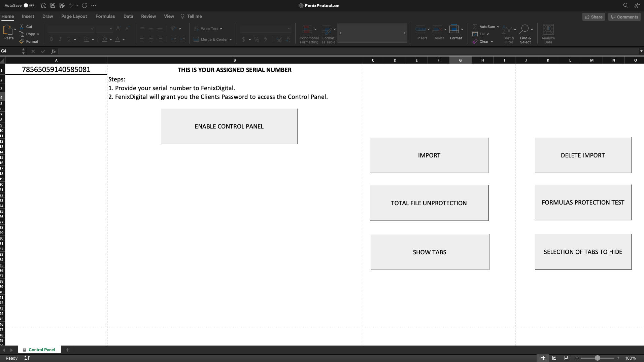644x362 pixels.
Task: Click the Clear eraser icon
Action: point(475,41)
